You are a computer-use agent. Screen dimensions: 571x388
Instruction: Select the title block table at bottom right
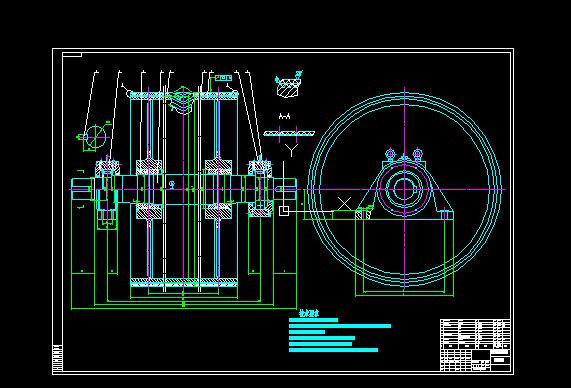pos(475,345)
